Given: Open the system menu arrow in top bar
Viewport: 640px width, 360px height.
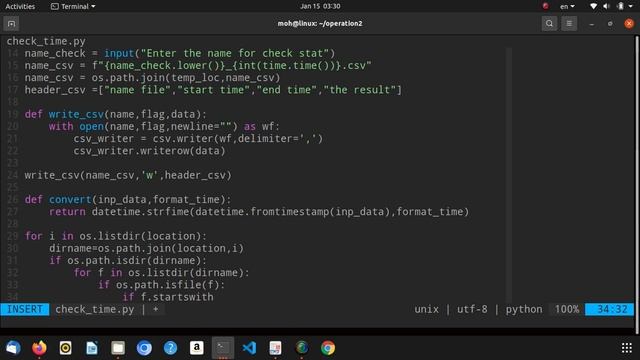Looking at the screenshot, I should (x=631, y=6).
